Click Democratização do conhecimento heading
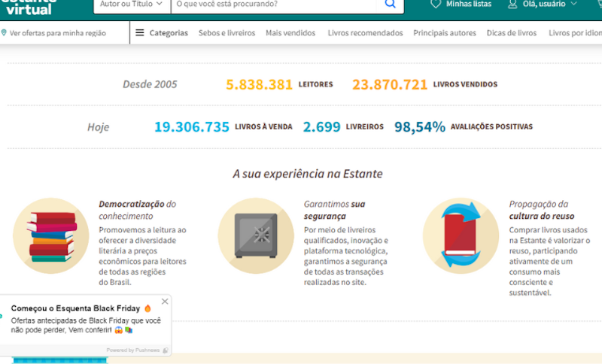Image resolution: width=602 pixels, height=364 pixels. coord(138,210)
